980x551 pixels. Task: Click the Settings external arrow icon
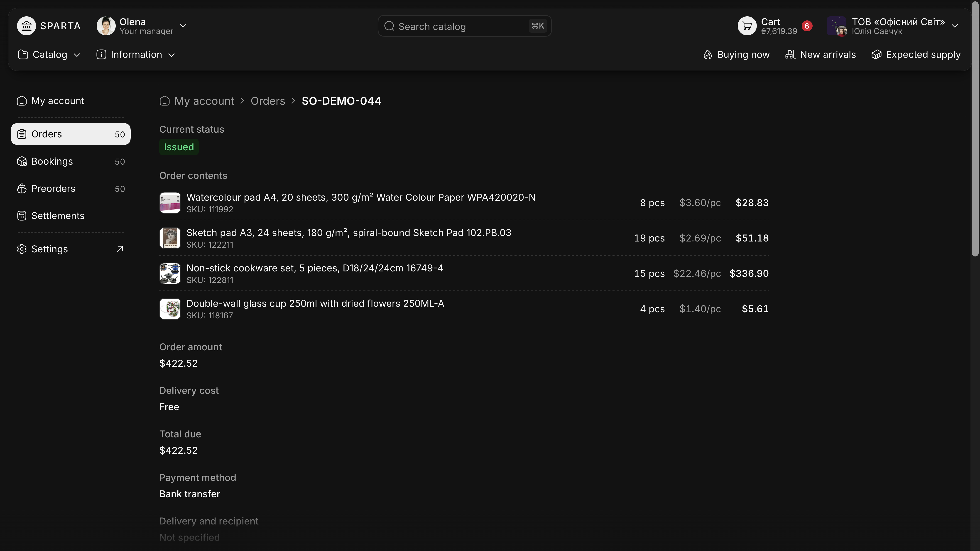[x=120, y=249]
